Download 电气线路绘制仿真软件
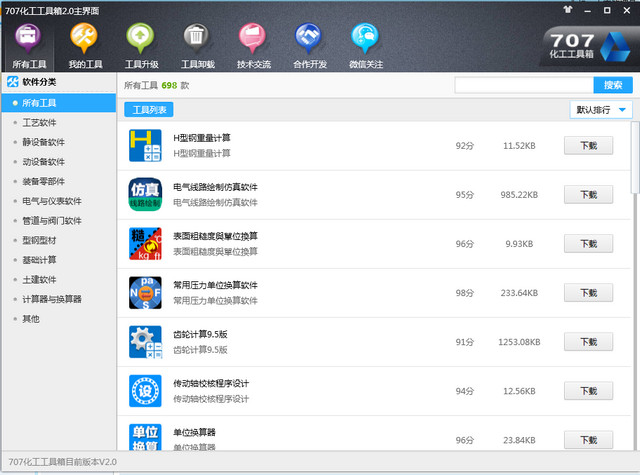 [x=588, y=194]
